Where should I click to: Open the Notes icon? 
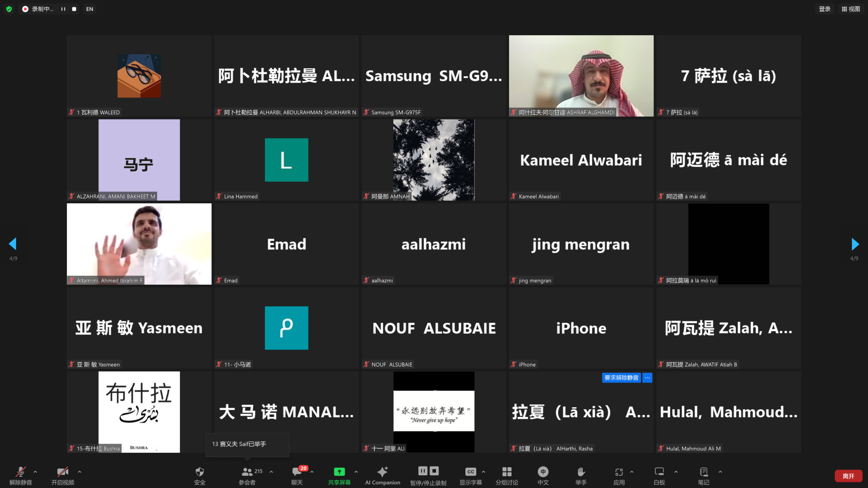pos(704,472)
